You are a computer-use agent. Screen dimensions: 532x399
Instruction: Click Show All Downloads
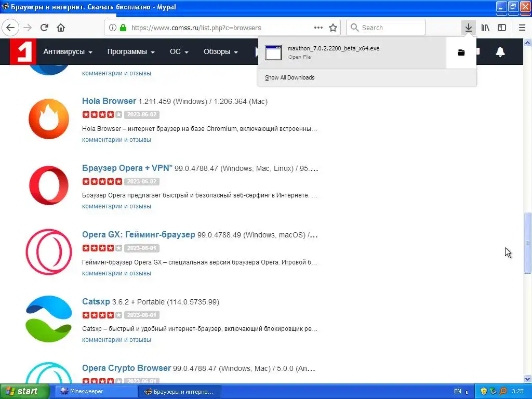point(290,77)
